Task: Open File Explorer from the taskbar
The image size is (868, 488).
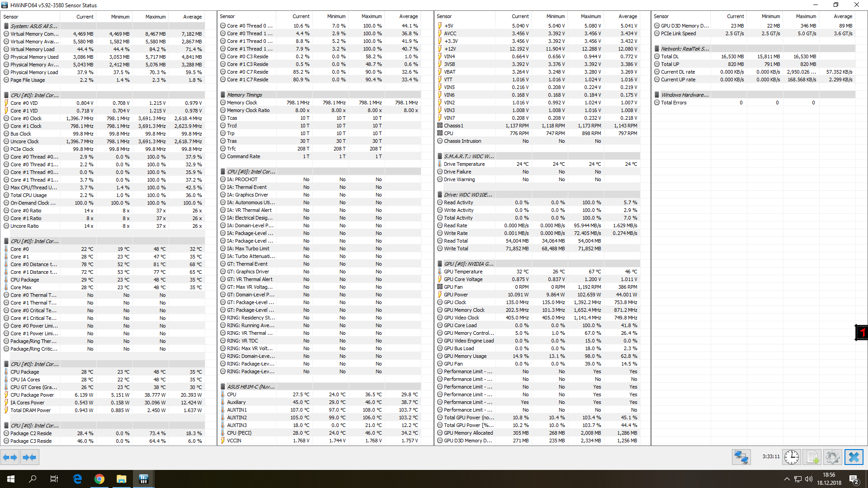Action: click(x=122, y=479)
